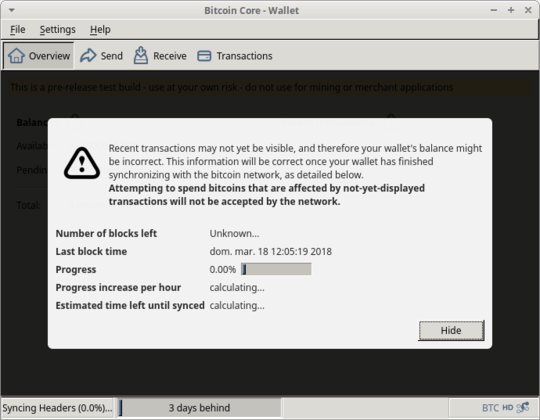540x420 pixels.
Task: Click the warning triangle icon in dialog
Action: [82, 163]
